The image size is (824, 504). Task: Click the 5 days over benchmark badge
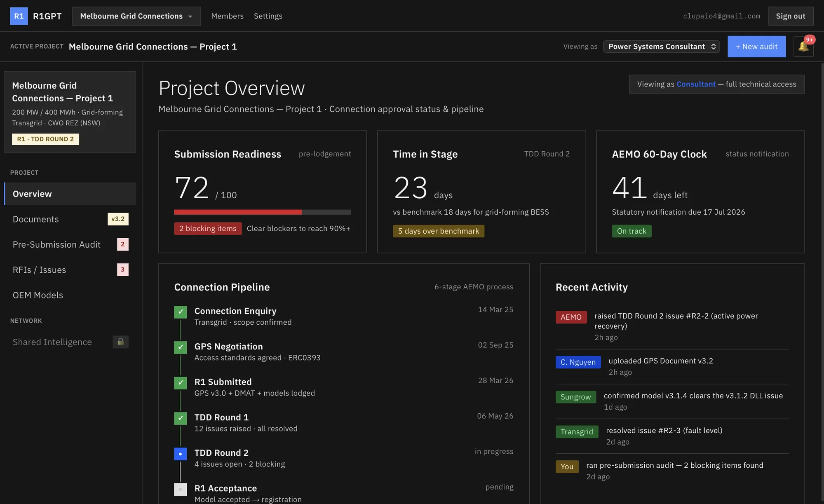pos(439,231)
